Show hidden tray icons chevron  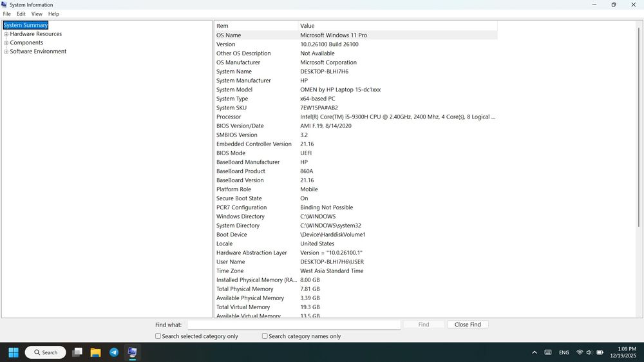click(535, 352)
